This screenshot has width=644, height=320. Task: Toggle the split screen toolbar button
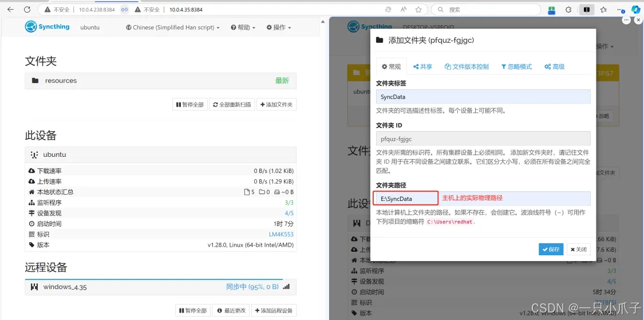point(587,10)
